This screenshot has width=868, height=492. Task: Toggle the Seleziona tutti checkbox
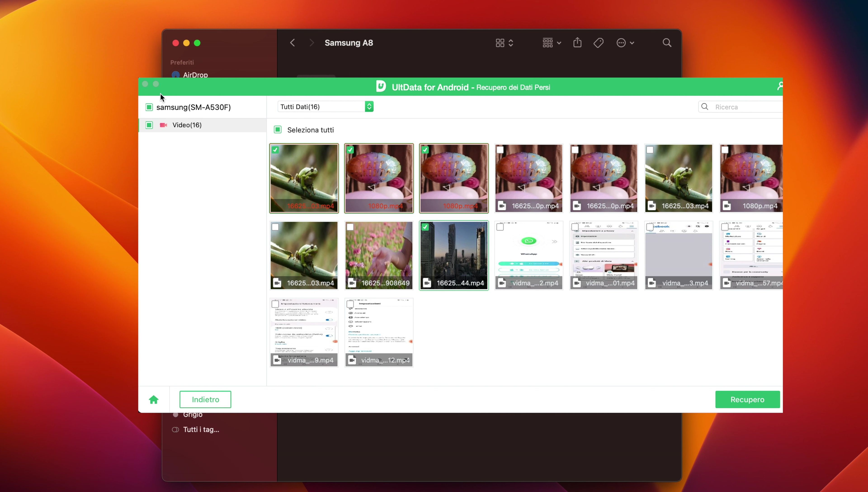point(278,130)
